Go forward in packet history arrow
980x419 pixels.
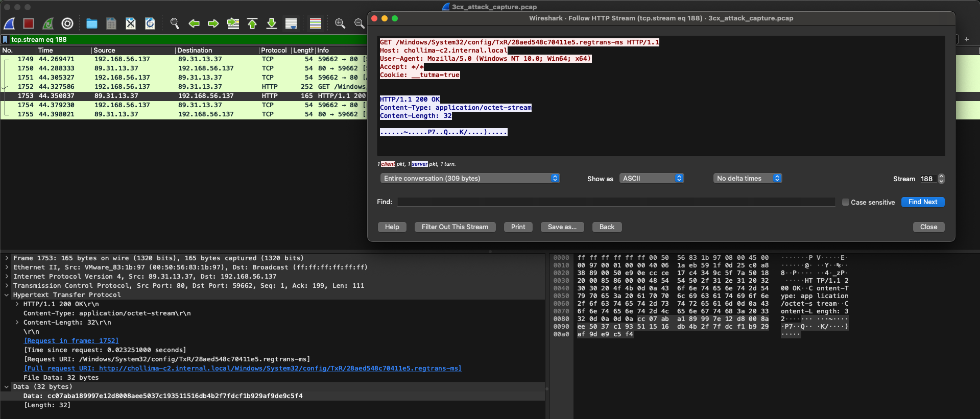click(213, 23)
